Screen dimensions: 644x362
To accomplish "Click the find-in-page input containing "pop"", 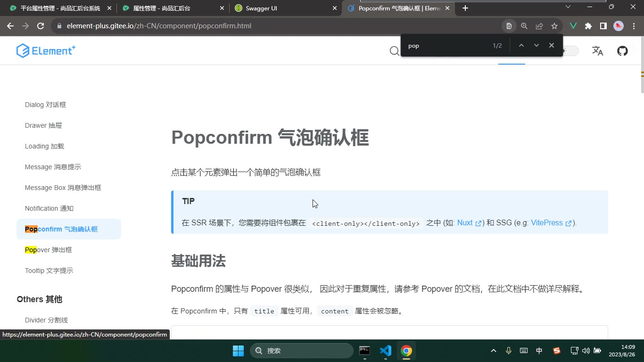I will click(447, 46).
